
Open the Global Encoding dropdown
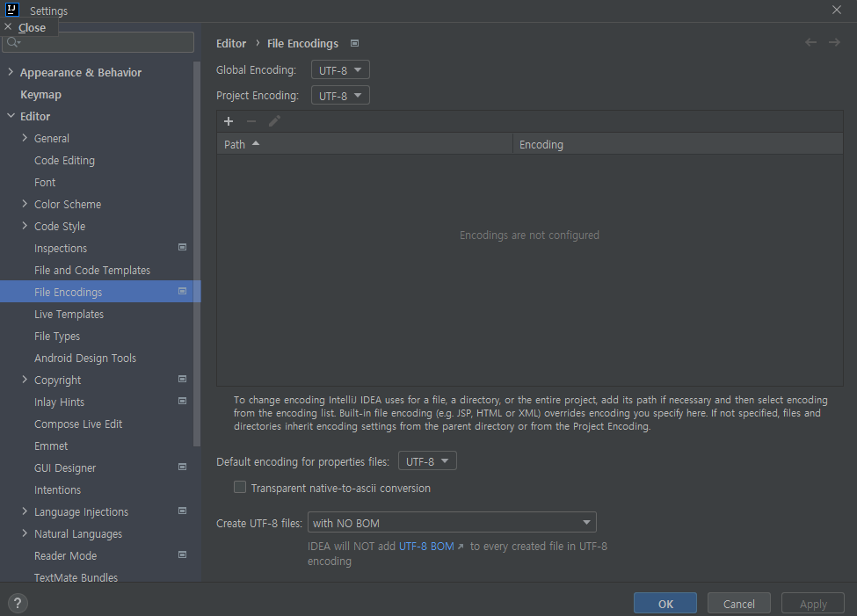tap(340, 70)
